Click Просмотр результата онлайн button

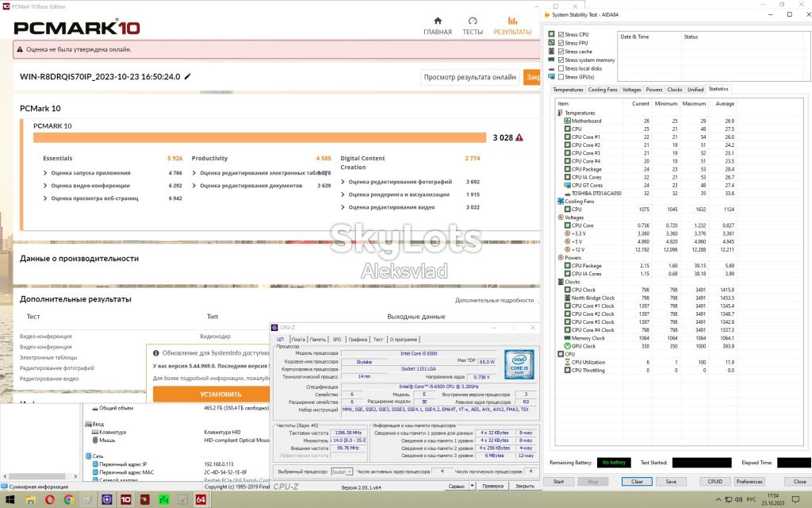[x=469, y=77]
